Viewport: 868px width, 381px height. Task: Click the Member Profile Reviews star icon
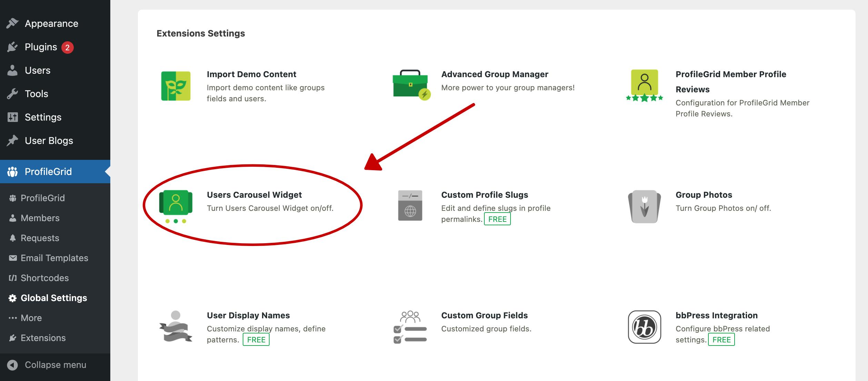644,85
